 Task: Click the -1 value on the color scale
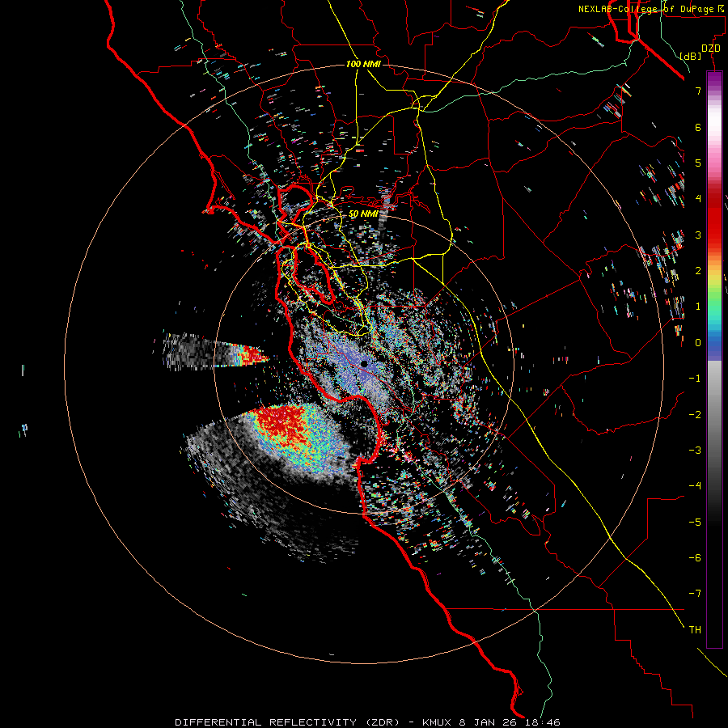[695, 379]
